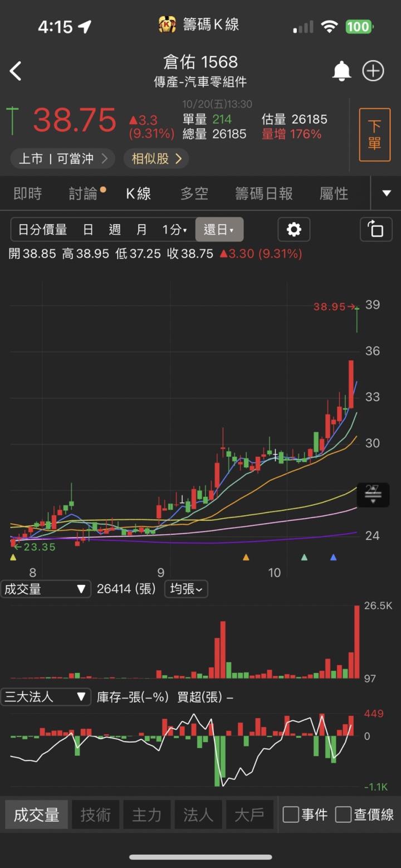This screenshot has height=868, width=401.
Task: Tap 單量 214 value
Action: pos(207,119)
